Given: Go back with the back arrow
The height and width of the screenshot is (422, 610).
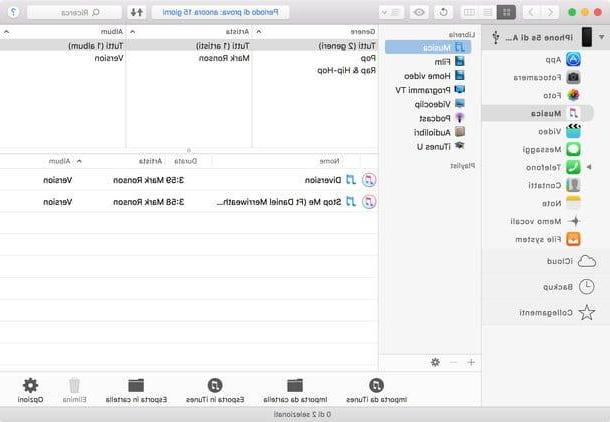Looking at the screenshot, I should click(550, 12).
